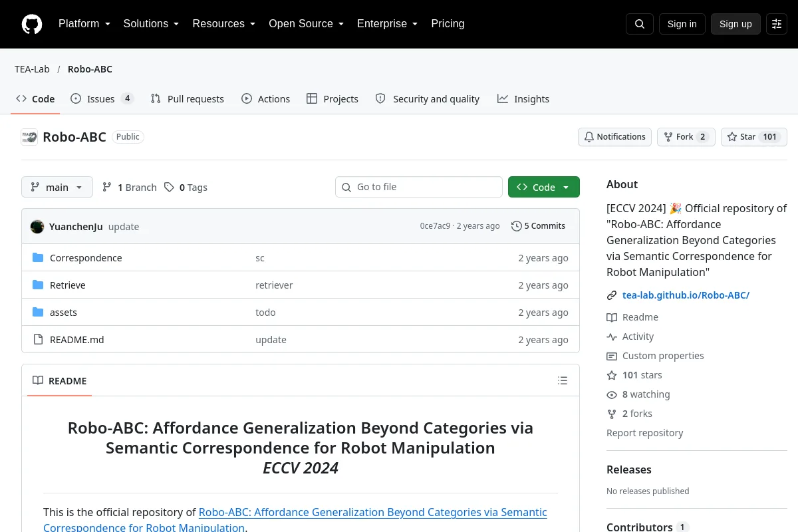Click the header search magnifier icon
Viewport: 798px width, 532px height.
639,24
